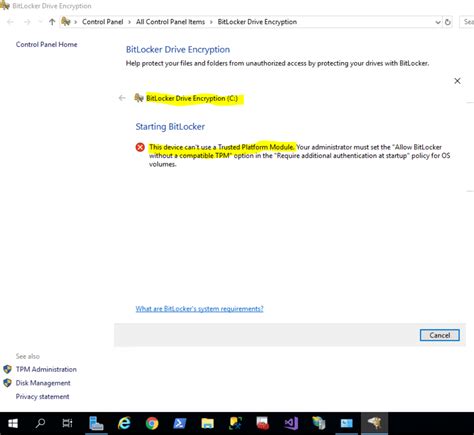Open taskbar search magnifier
474x435 pixels.
[x=40, y=423]
